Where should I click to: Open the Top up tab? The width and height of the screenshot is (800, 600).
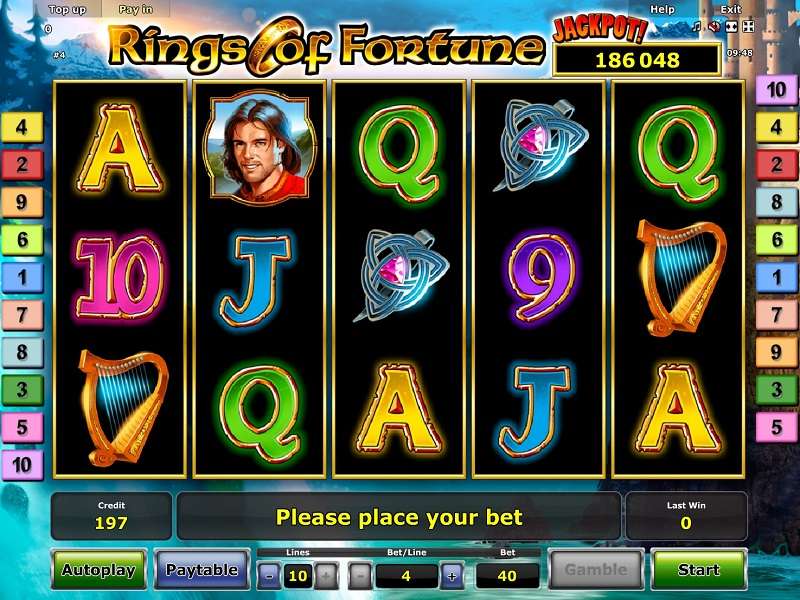(x=67, y=9)
